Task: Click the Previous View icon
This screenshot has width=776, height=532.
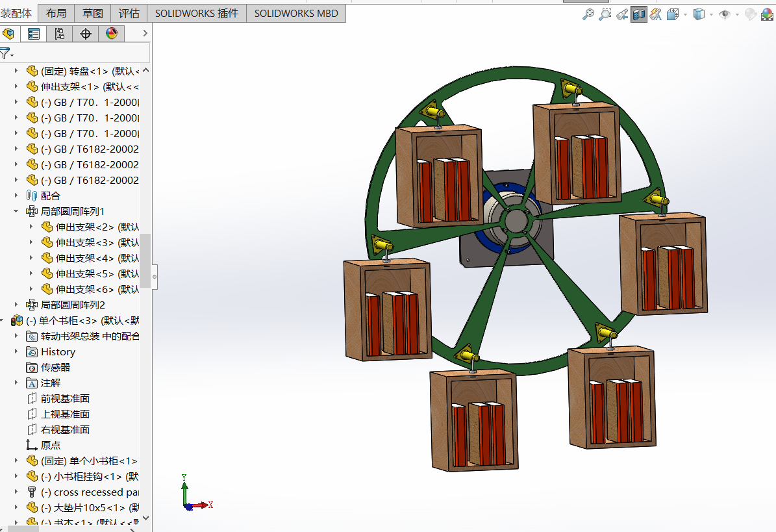Action: pyautogui.click(x=622, y=14)
